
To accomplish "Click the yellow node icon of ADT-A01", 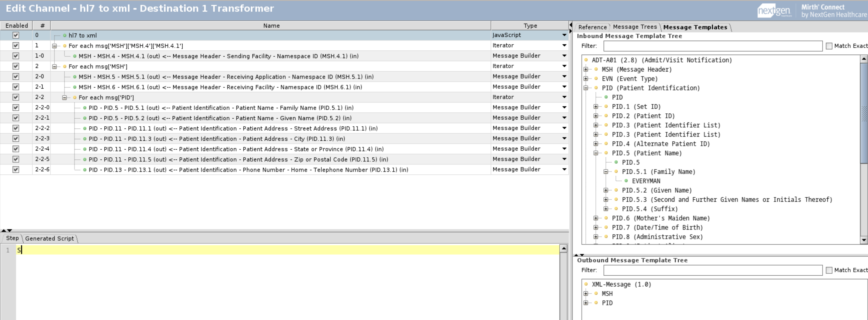I will point(586,60).
